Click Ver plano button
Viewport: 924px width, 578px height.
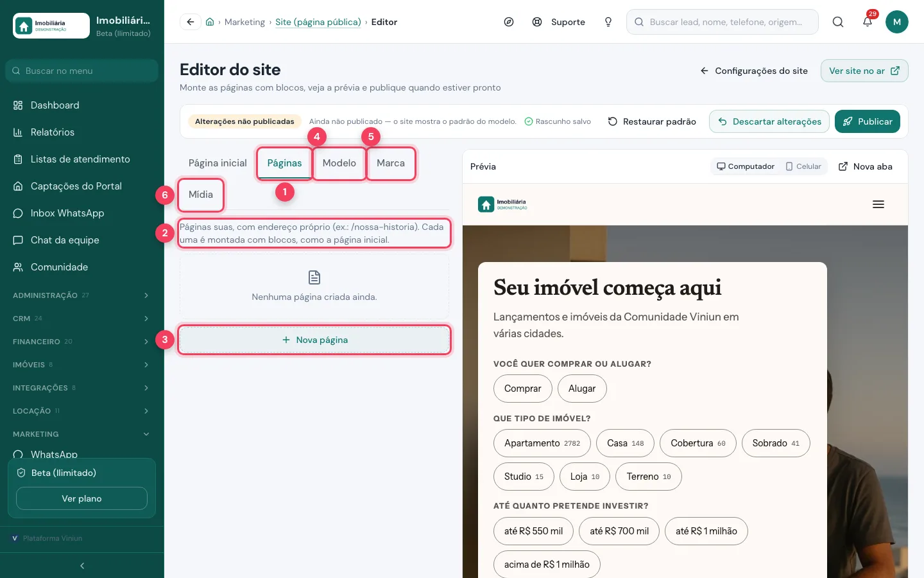81,498
